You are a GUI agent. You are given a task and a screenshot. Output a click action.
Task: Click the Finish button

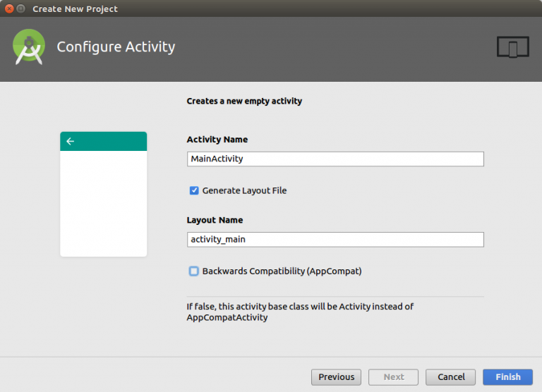(508, 376)
